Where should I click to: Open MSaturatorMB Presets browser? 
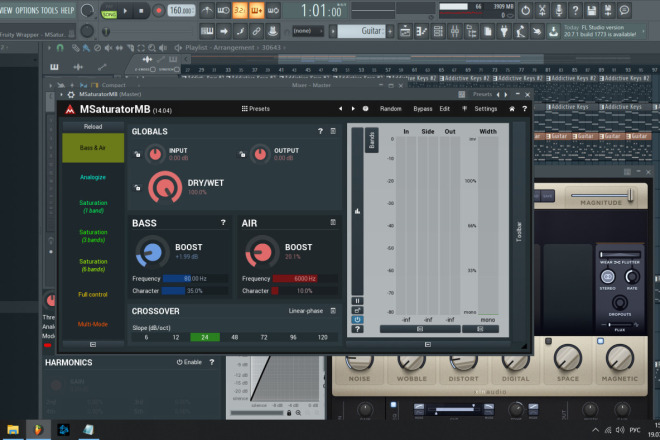pyautogui.click(x=255, y=109)
